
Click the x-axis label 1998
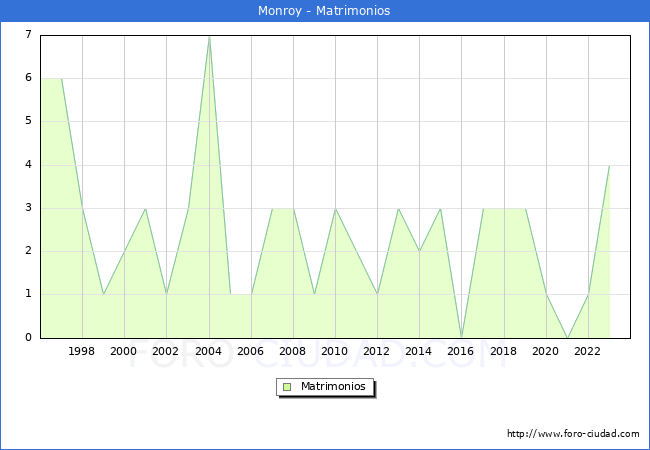click(x=81, y=351)
